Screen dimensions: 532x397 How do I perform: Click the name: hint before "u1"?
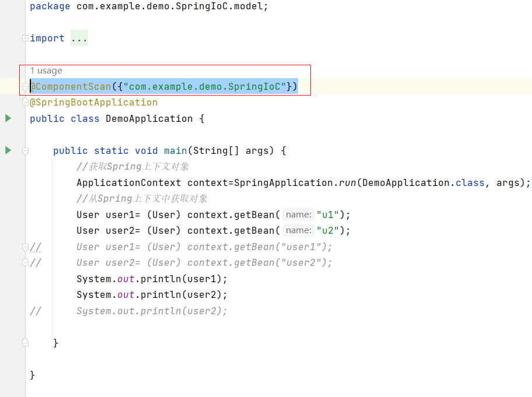click(298, 215)
